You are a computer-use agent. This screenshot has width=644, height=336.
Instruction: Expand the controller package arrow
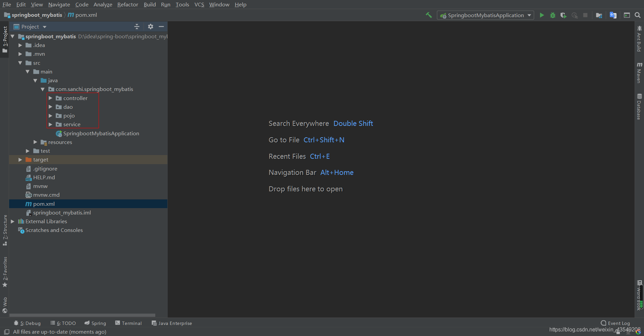click(50, 98)
